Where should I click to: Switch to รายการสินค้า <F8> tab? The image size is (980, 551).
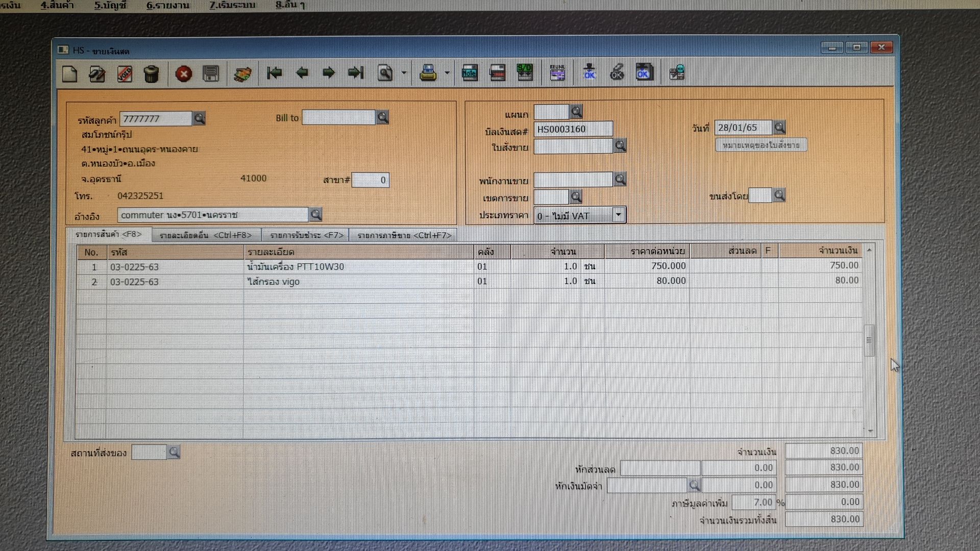[x=109, y=234]
